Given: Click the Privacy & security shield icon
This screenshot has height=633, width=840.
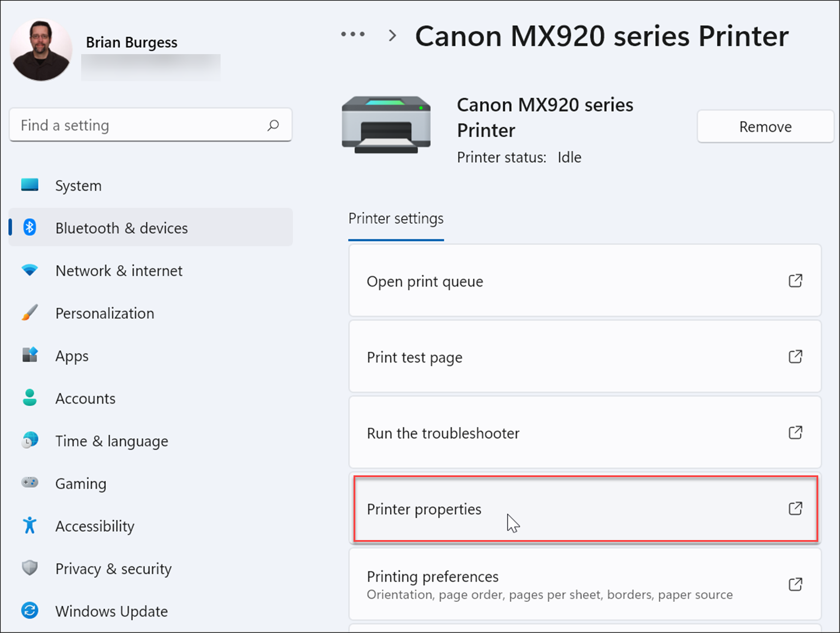Looking at the screenshot, I should pos(29,568).
